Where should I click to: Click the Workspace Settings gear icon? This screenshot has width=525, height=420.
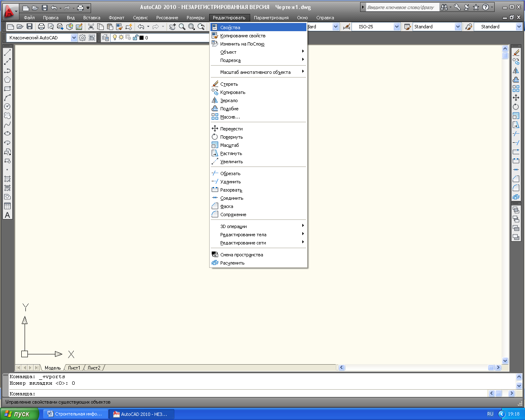tap(82, 38)
